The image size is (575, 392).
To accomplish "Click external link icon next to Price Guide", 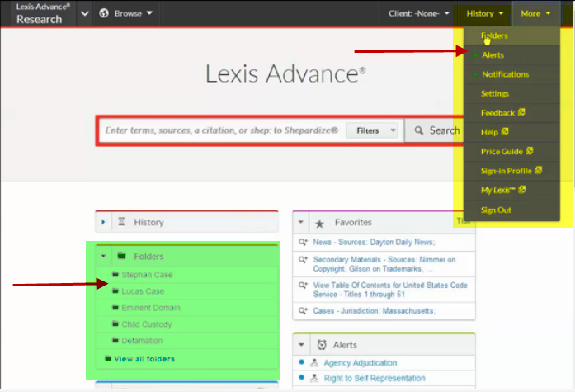I will [x=529, y=151].
